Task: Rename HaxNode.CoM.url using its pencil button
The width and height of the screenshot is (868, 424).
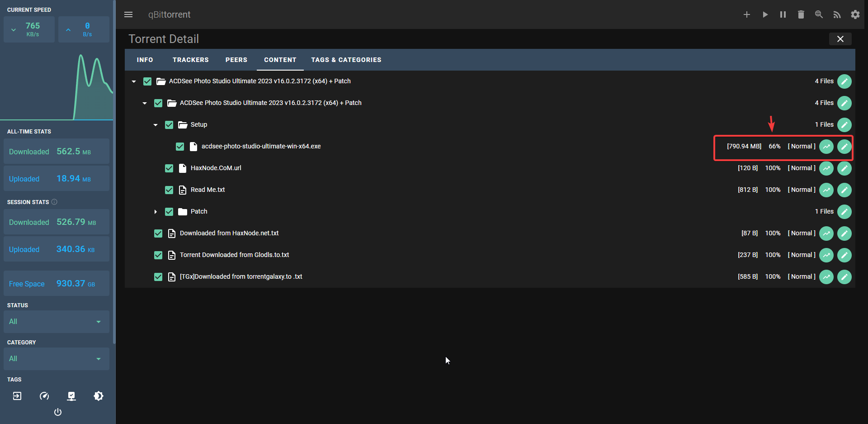Action: 844,168
